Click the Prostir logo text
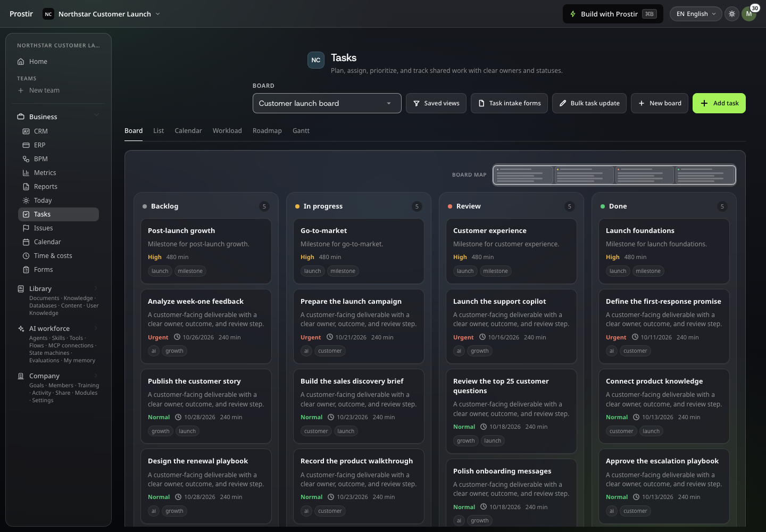 point(21,14)
